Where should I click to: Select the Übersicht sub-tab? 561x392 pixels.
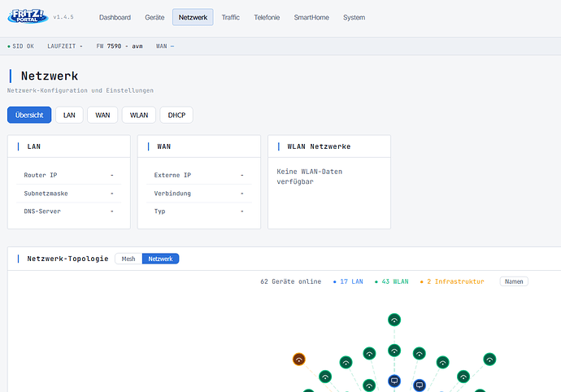coord(29,115)
